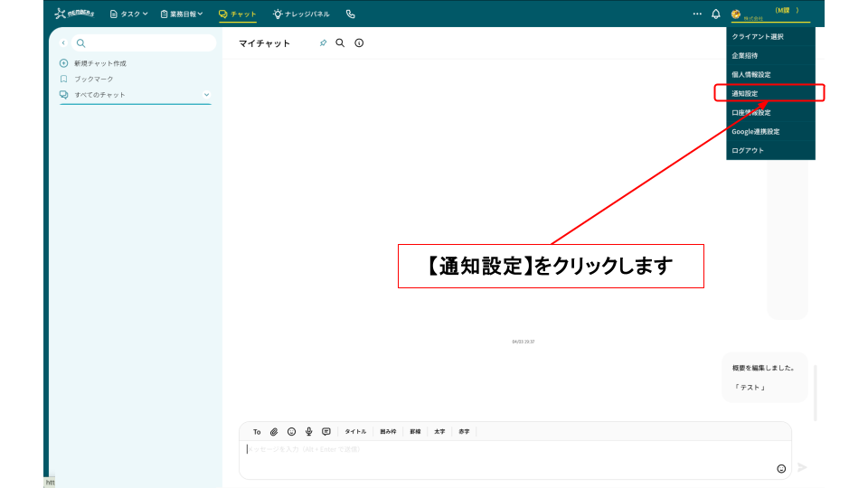The height and width of the screenshot is (488, 868).
Task: Click the search icon beside マイチャット
Action: pos(340,43)
